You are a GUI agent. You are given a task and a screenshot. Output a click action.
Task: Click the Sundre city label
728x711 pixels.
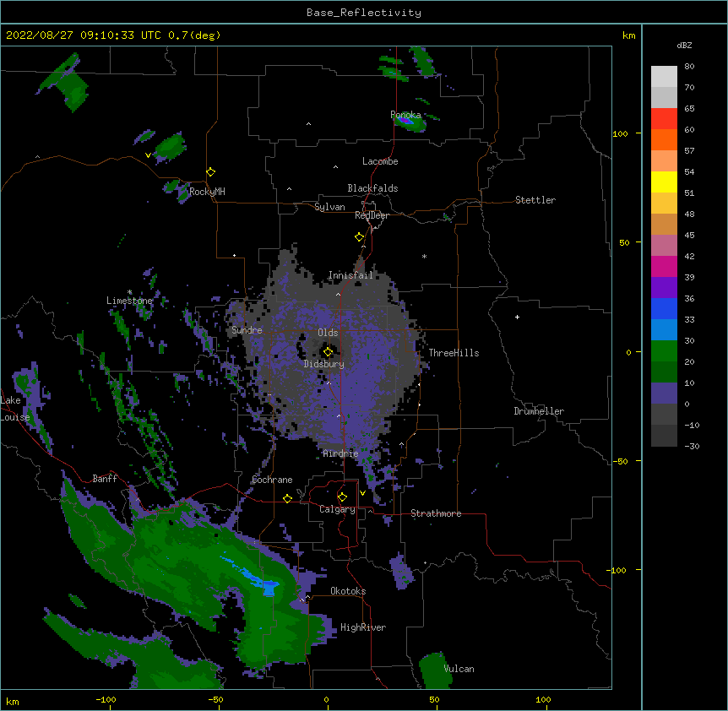(247, 330)
